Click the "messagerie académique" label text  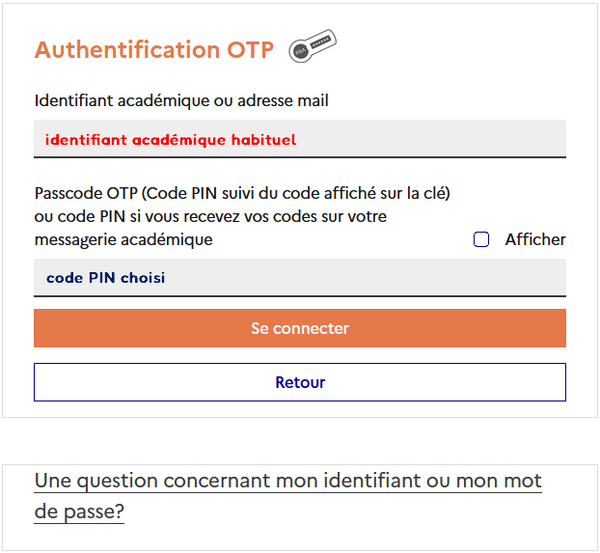point(124,240)
